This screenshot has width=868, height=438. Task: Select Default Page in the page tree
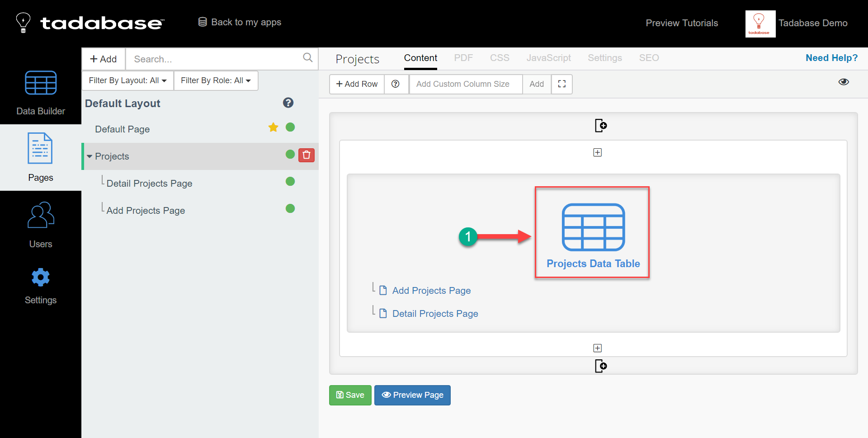(122, 129)
